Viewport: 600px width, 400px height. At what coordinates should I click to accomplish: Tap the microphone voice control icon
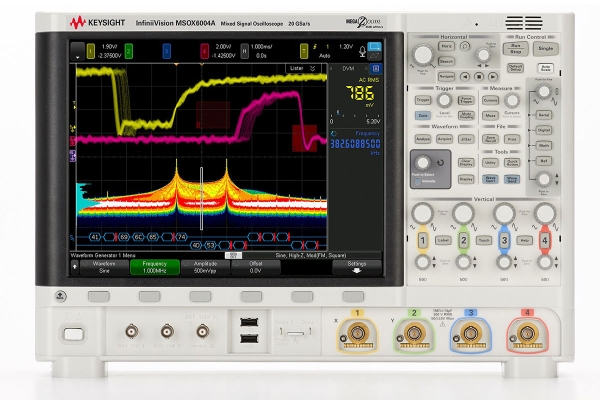tap(362, 51)
